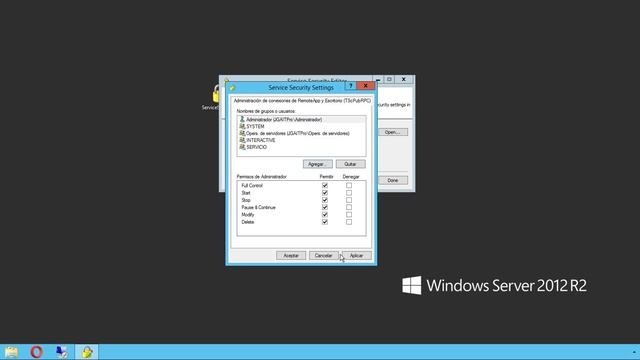Click the Agregar button
The height and width of the screenshot is (360, 640).
pos(318,164)
